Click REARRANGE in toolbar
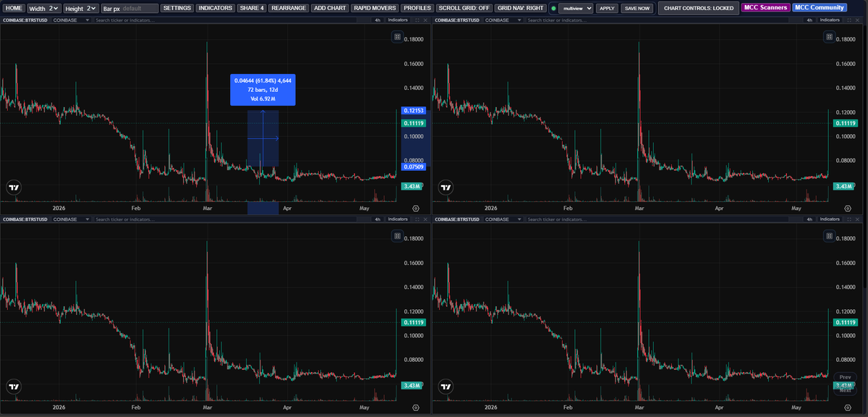Screen dimensions: 868x417 click(x=289, y=8)
